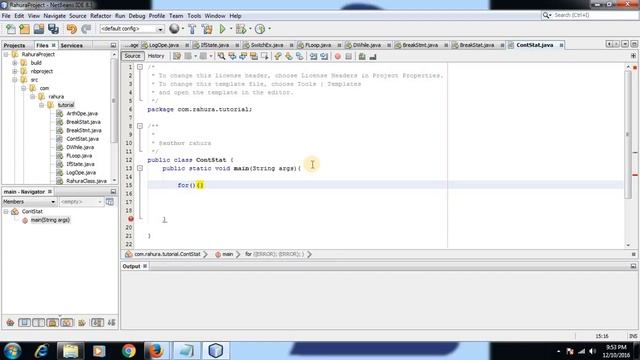
Task: Toggle Fully Qualified Names in Navigator
Action: (x=82, y=323)
